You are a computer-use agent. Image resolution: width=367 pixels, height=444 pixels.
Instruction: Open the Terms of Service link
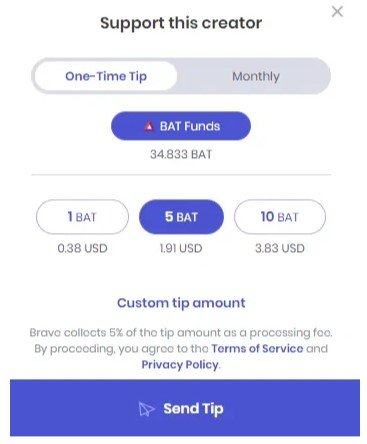[257, 349]
